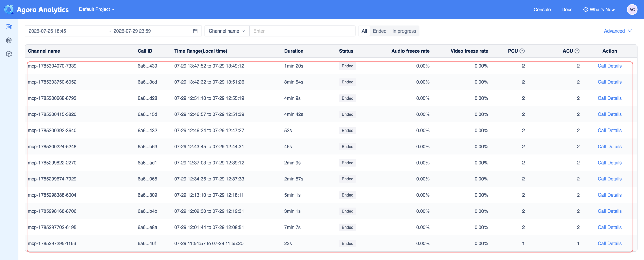Click Call ID 6a6...b63

[x=147, y=146]
